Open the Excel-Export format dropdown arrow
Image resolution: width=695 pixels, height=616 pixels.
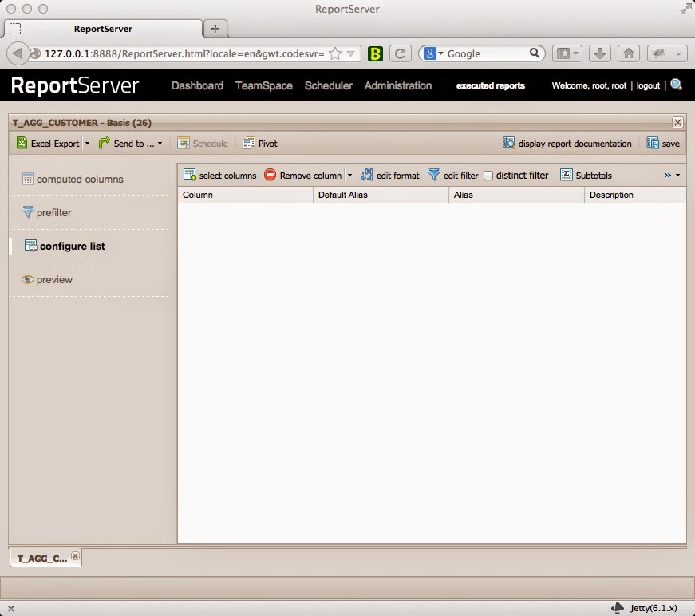[x=87, y=143]
